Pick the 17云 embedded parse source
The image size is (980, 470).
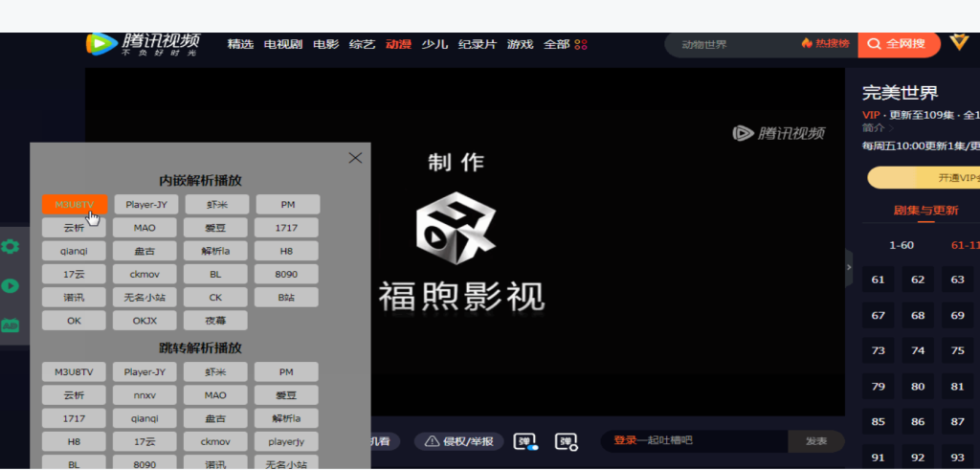coord(74,274)
